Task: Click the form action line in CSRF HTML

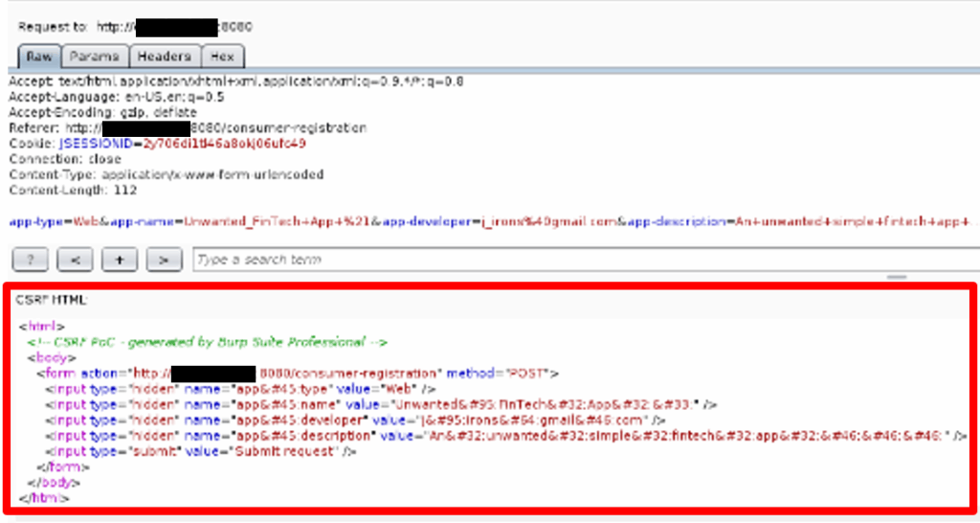Action: pyautogui.click(x=297, y=373)
